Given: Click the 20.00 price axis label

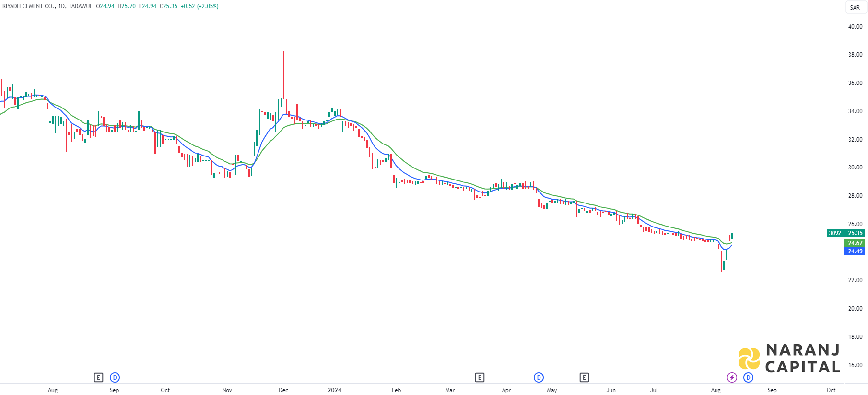Looking at the screenshot, I should tap(855, 309).
